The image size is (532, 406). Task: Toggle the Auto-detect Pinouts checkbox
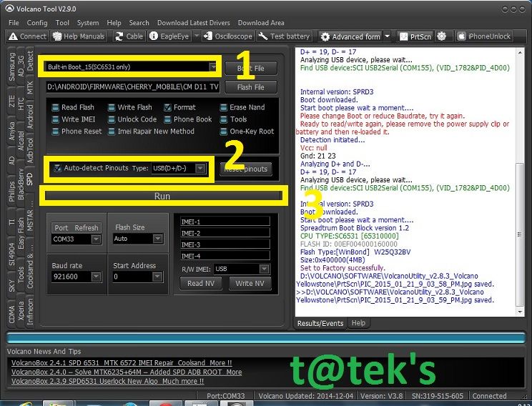point(58,169)
